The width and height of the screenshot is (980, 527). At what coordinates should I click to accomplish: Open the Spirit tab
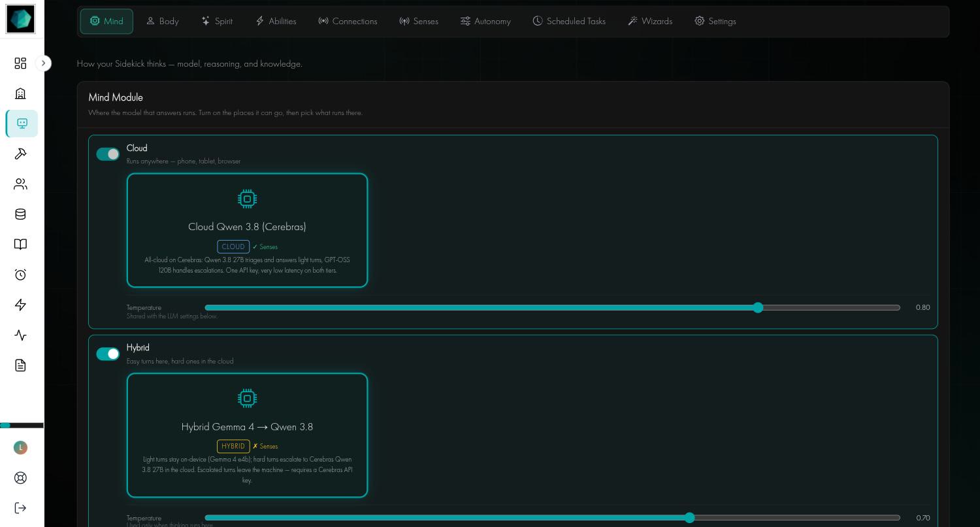[x=217, y=22]
